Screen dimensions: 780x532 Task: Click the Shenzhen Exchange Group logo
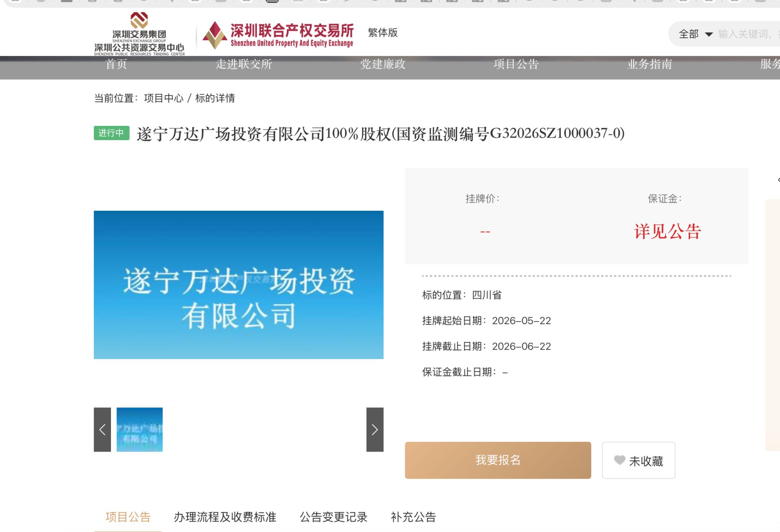(139, 34)
